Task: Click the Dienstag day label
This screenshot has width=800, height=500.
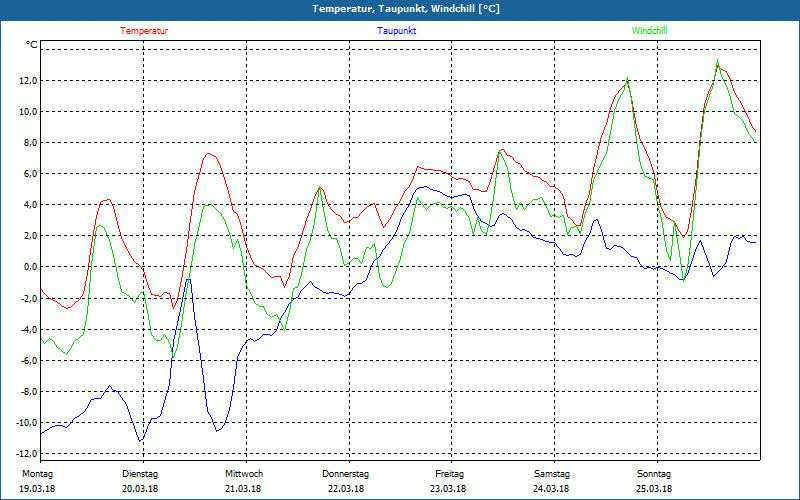Action: point(140,474)
